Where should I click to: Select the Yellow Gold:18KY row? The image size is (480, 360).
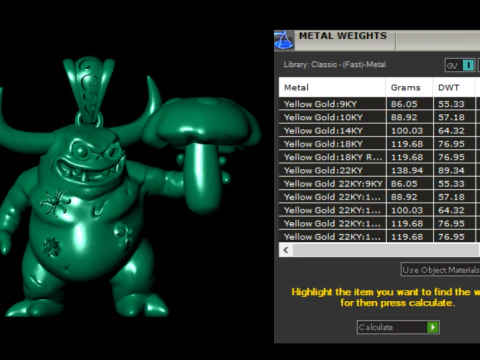tap(379, 144)
